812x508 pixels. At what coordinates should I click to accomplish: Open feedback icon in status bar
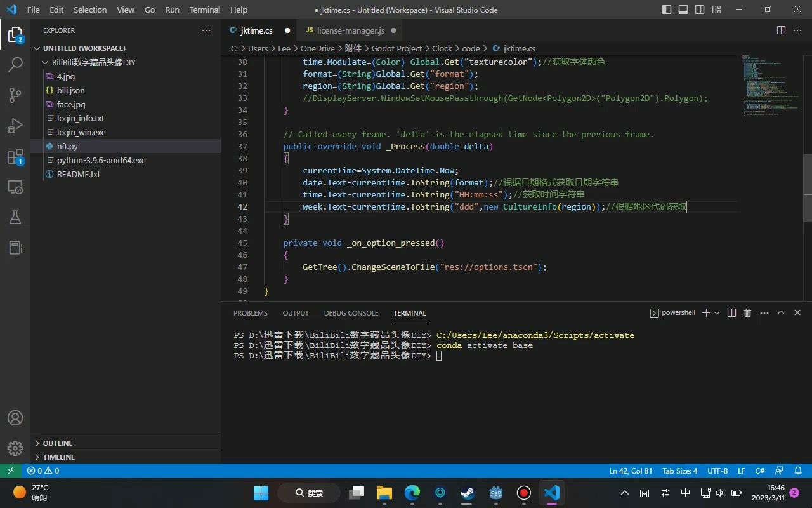780,471
